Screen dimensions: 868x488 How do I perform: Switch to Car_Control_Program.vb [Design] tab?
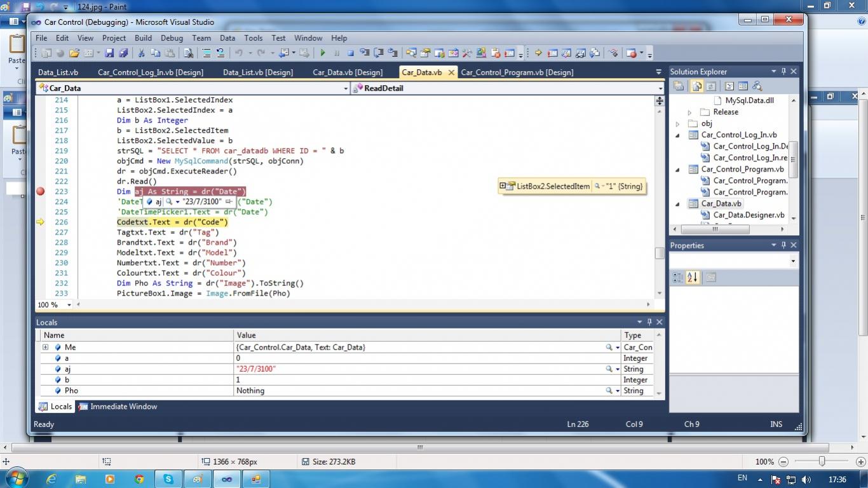pos(517,72)
